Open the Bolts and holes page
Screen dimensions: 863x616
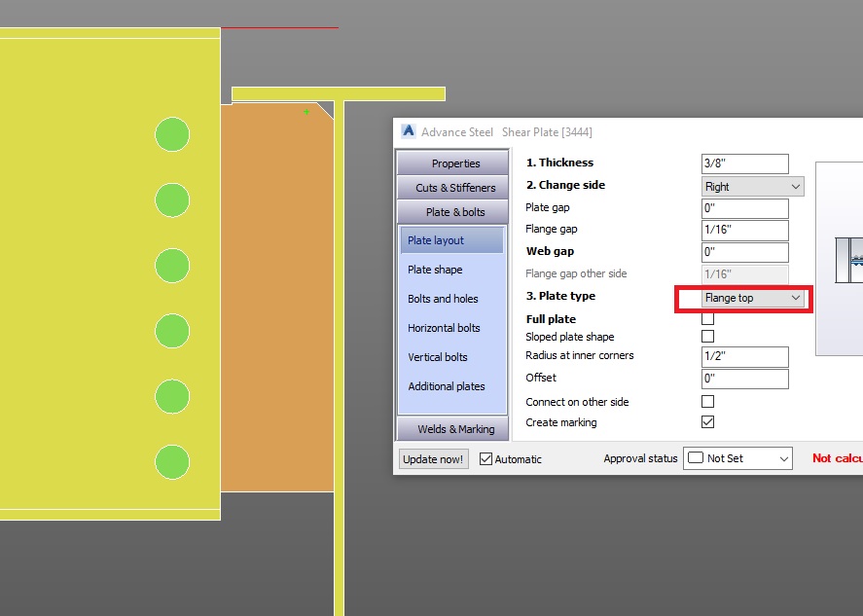click(x=451, y=299)
